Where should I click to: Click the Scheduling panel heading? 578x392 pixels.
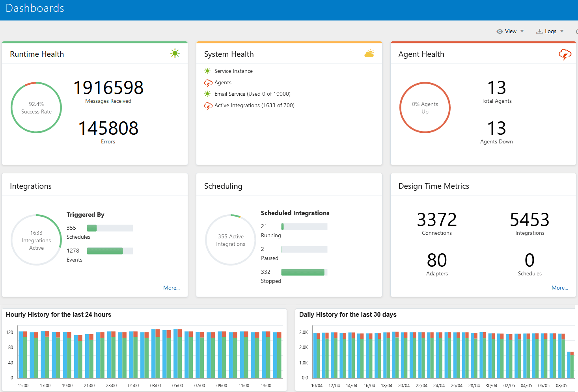[223, 186]
